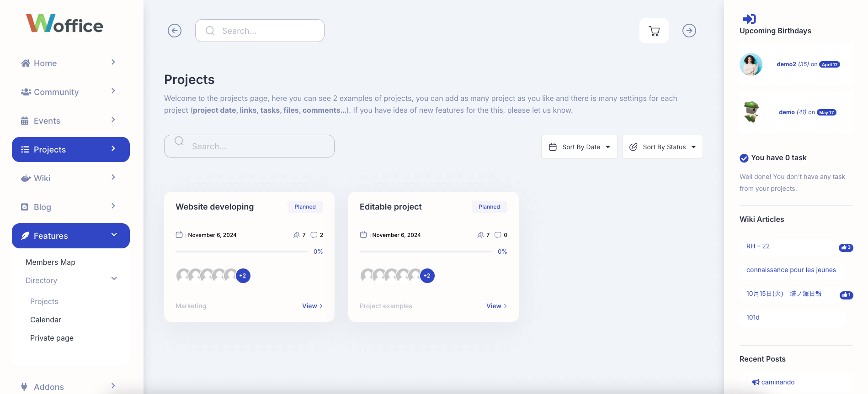868x394 pixels.
Task: Click the right arrow circle icon in header
Action: 689,31
